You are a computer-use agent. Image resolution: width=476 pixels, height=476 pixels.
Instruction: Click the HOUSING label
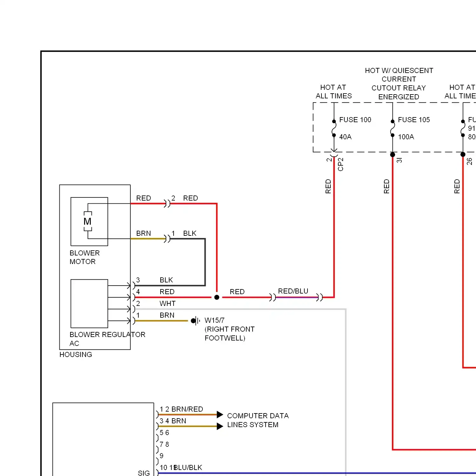point(76,354)
